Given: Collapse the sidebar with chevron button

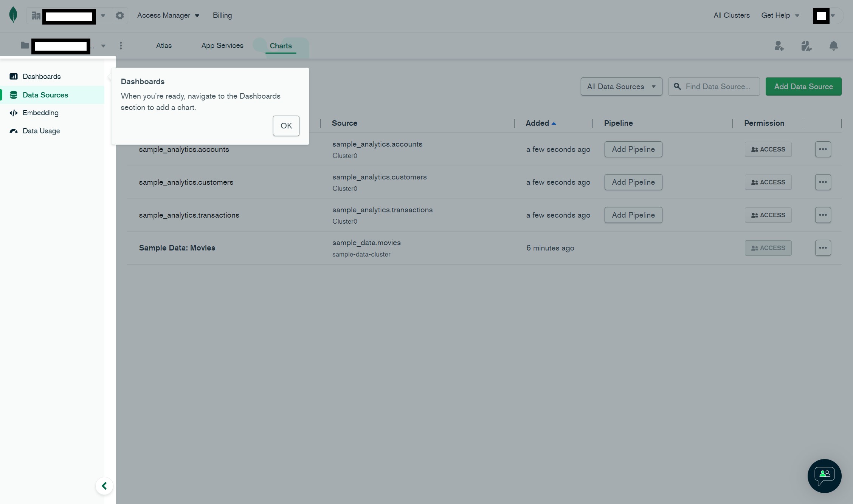Looking at the screenshot, I should [104, 486].
